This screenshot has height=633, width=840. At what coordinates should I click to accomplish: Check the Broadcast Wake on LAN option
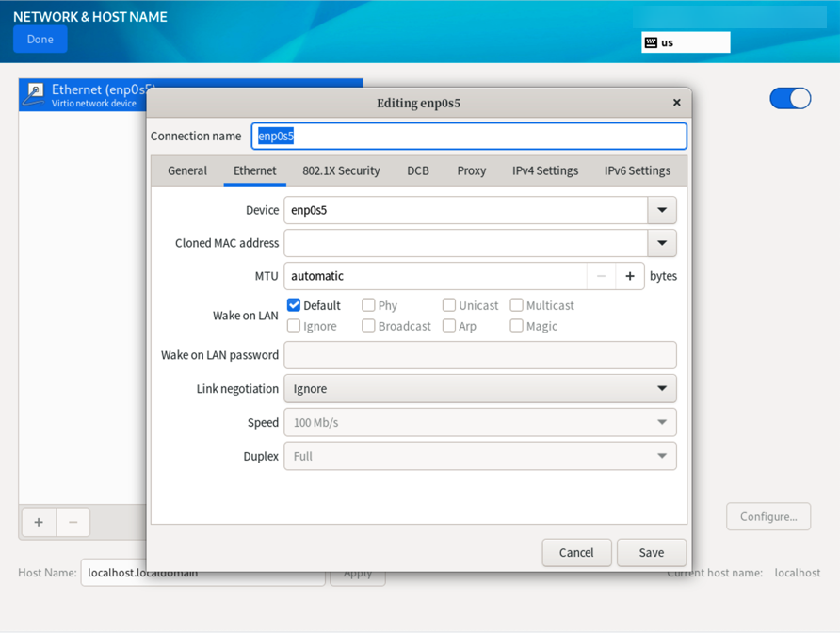tap(368, 326)
